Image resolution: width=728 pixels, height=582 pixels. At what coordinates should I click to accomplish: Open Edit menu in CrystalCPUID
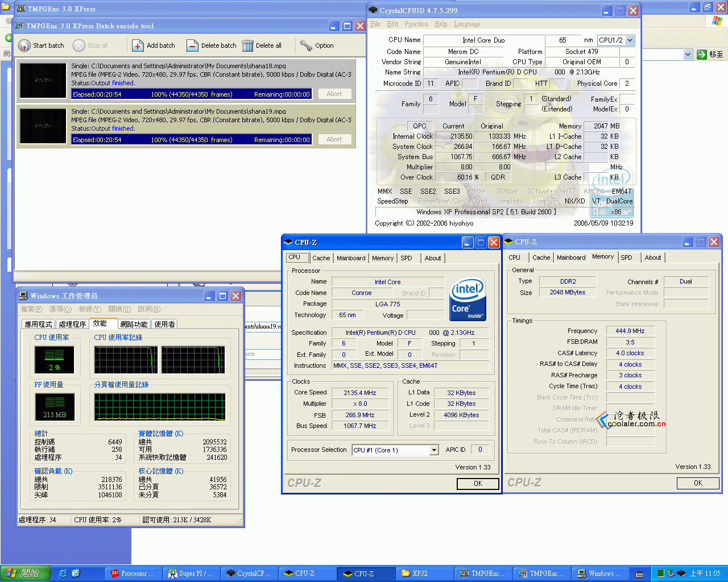click(392, 24)
